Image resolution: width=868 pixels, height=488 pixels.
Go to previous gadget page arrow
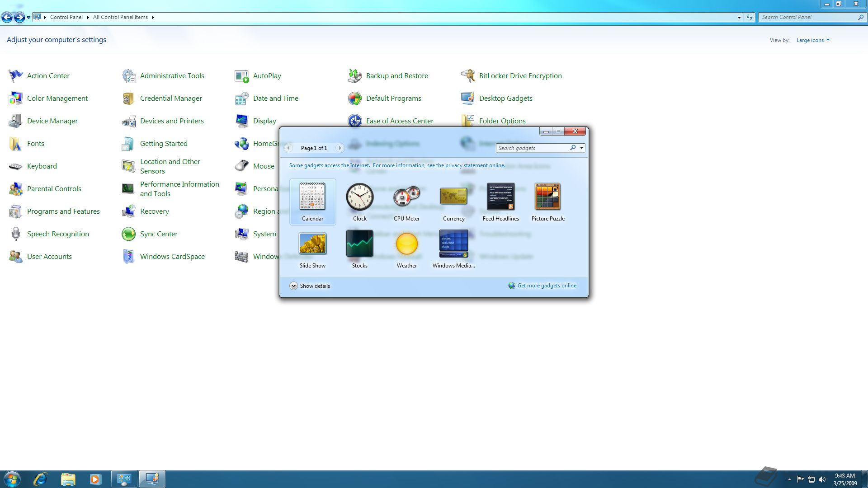pos(288,148)
